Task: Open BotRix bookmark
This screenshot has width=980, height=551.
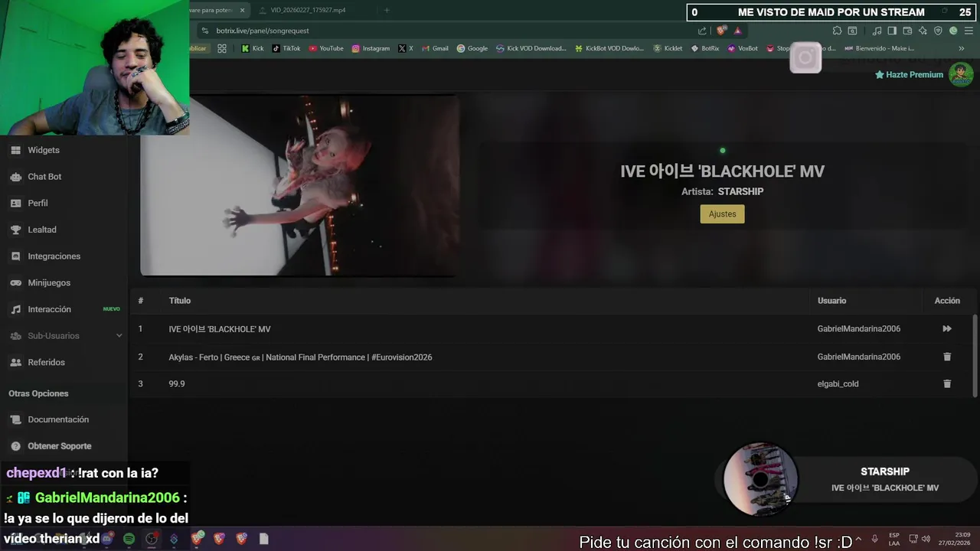Action: (705, 48)
